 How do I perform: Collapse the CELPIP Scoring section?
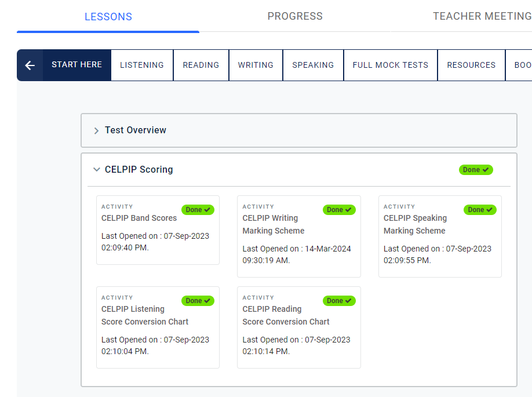point(96,169)
